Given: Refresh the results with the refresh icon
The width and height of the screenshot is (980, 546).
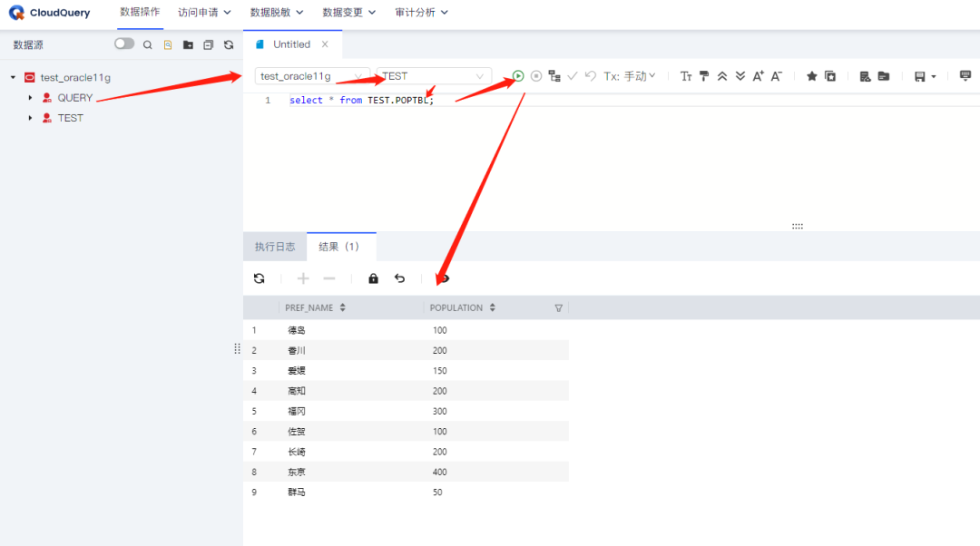Looking at the screenshot, I should (x=260, y=278).
